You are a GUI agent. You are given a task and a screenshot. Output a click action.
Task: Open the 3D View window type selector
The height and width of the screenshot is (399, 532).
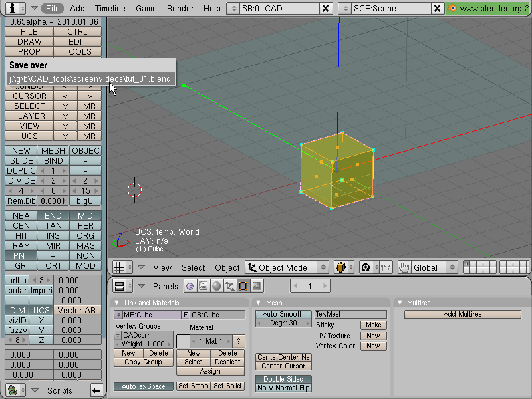[122, 267]
